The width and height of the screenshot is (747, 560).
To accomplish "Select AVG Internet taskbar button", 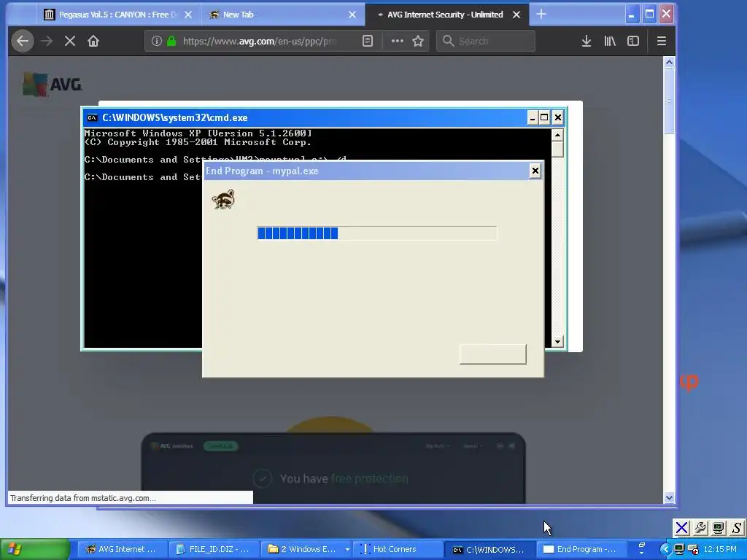I will tap(121, 550).
